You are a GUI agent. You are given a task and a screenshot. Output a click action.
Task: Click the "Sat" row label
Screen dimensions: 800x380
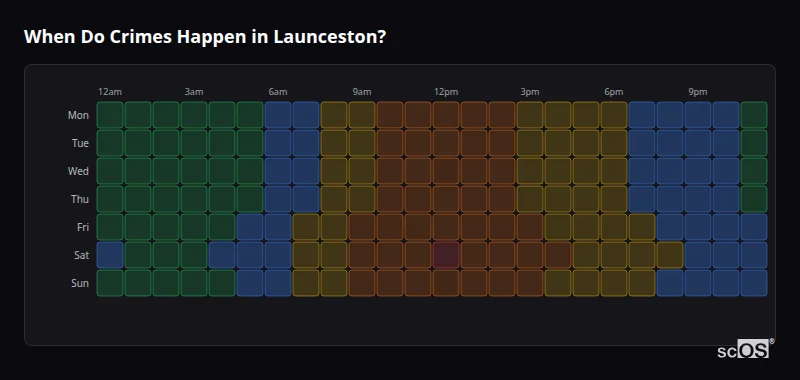(81, 256)
